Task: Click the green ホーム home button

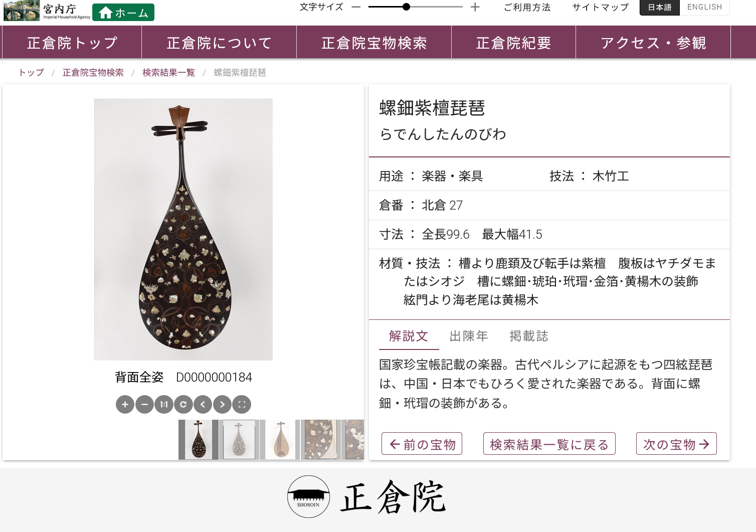Action: 123,13
